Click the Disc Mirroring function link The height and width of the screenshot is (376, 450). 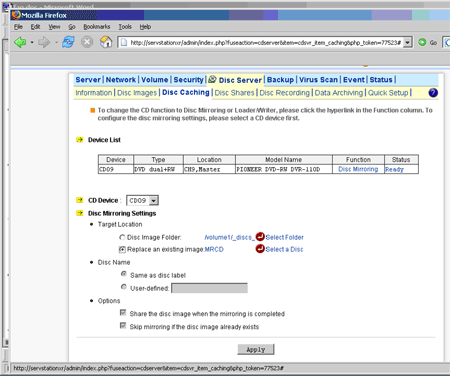point(358,169)
